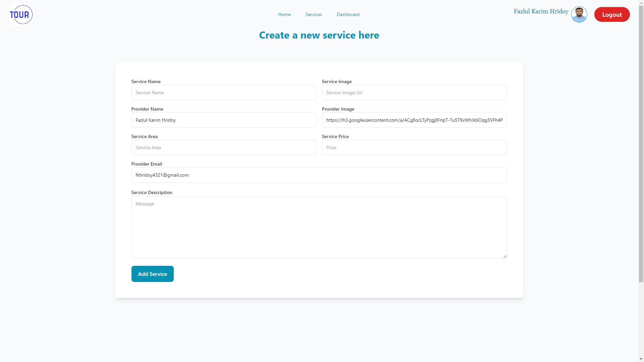Open the Services page
The height and width of the screenshot is (362, 644).
(313, 14)
